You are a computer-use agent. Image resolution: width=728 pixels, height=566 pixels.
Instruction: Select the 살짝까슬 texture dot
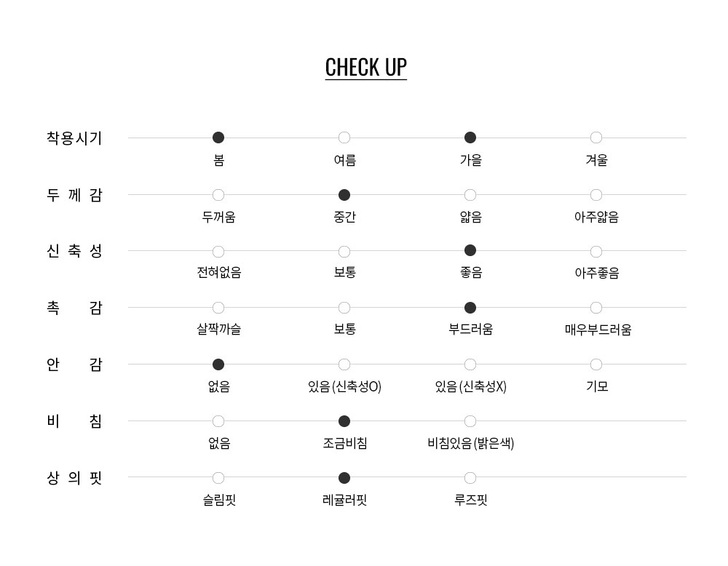coord(218,308)
